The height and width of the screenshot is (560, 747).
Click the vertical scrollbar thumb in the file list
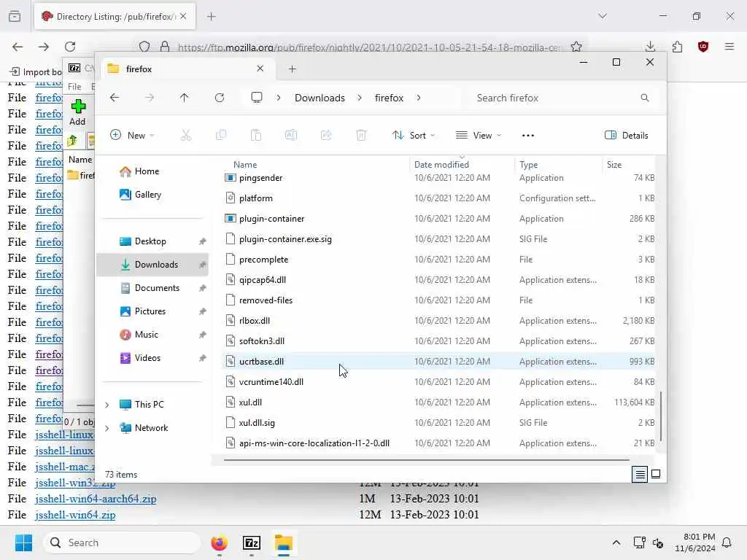pos(660,416)
